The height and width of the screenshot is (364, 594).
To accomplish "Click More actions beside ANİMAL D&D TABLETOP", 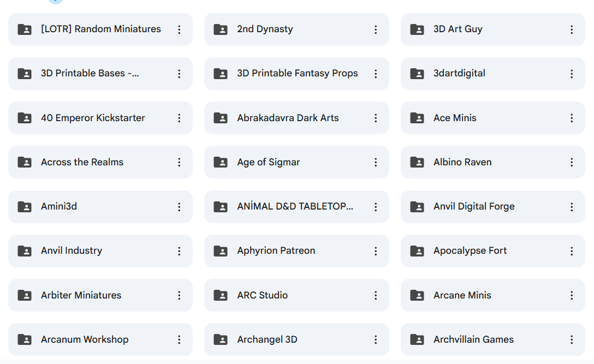I will [376, 207].
